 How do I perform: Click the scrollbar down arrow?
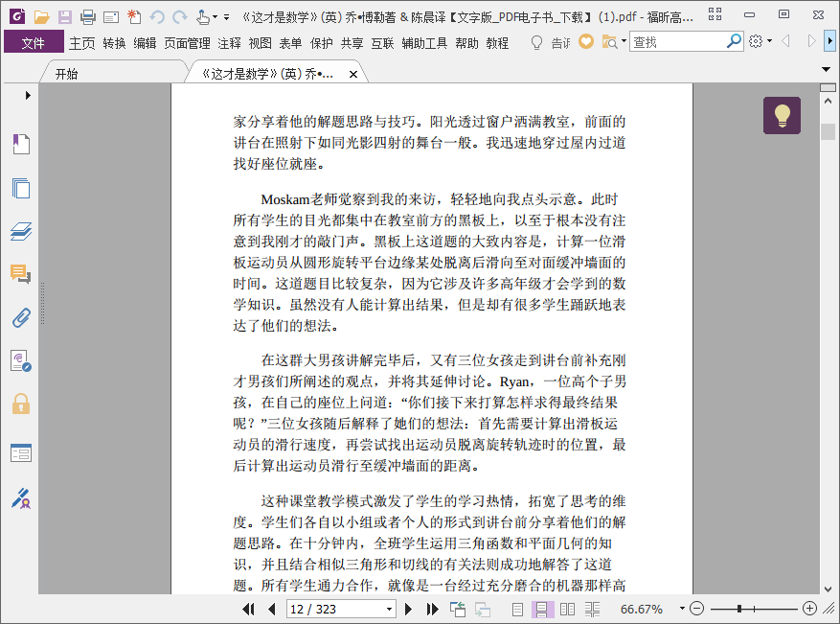[x=828, y=589]
